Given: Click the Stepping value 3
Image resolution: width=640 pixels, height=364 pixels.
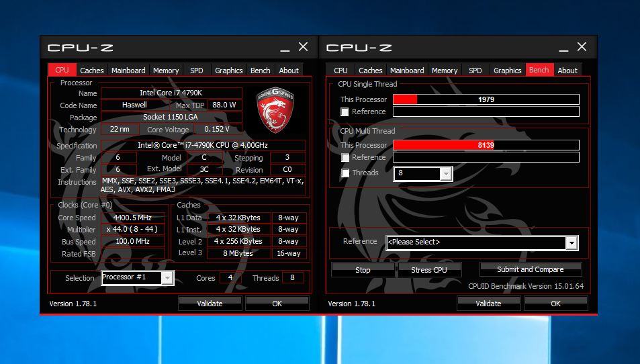Looking at the screenshot, I should (x=287, y=158).
